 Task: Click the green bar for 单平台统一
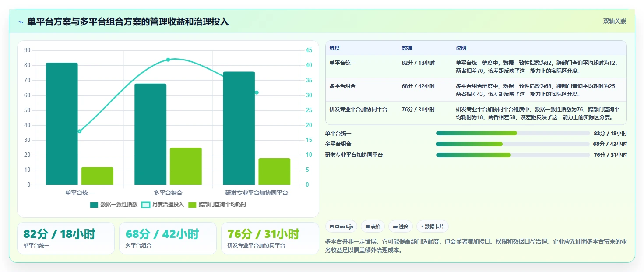97,176
